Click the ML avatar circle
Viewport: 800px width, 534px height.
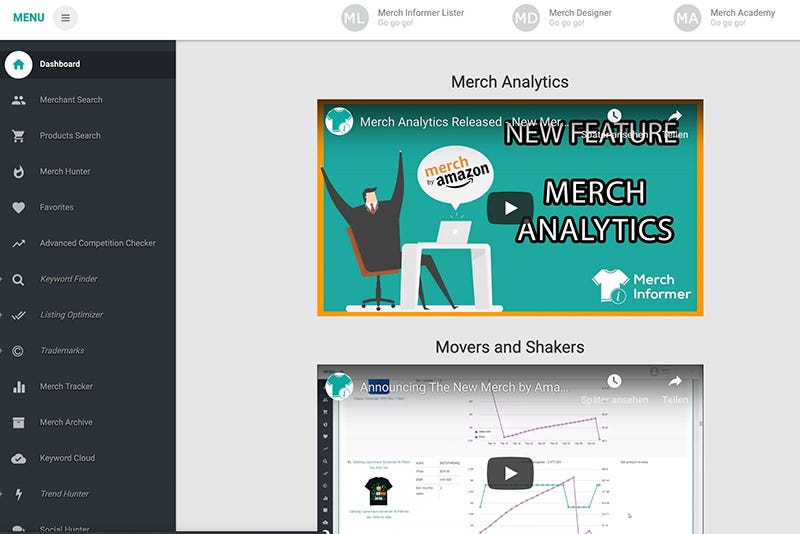click(x=355, y=18)
